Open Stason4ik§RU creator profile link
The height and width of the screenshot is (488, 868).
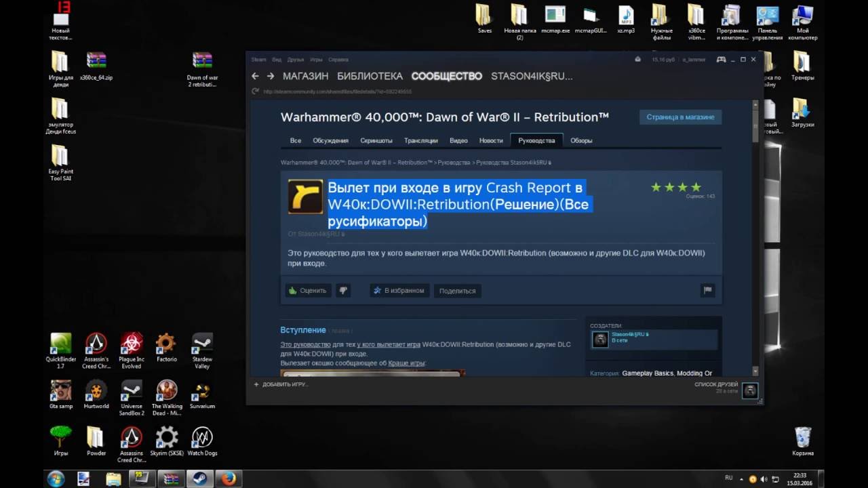[x=630, y=334]
